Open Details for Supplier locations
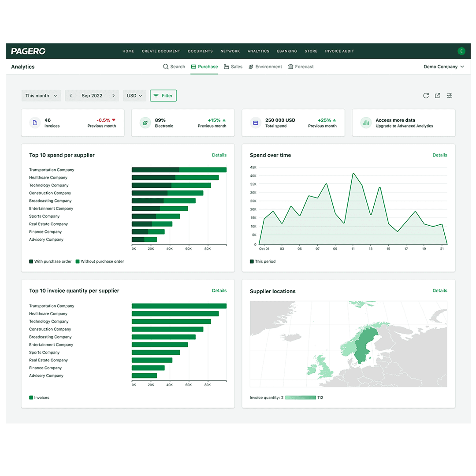This screenshot has height=476, width=476. point(440,290)
